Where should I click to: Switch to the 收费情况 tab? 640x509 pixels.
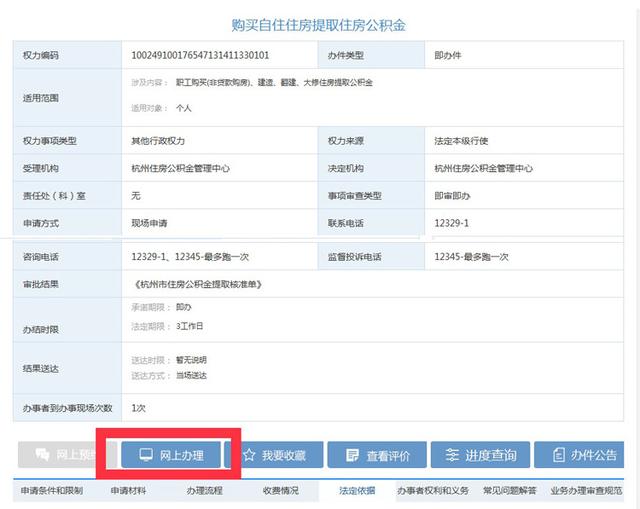280,490
